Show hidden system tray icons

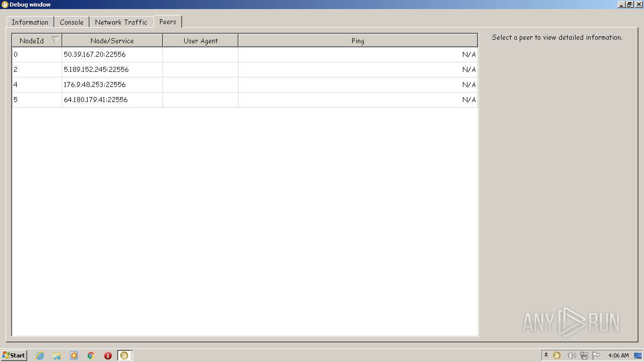[546, 355]
